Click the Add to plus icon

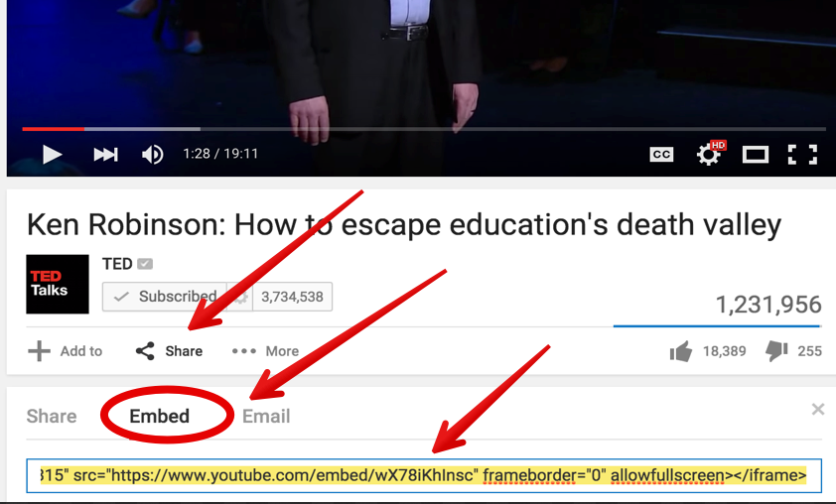click(x=39, y=351)
